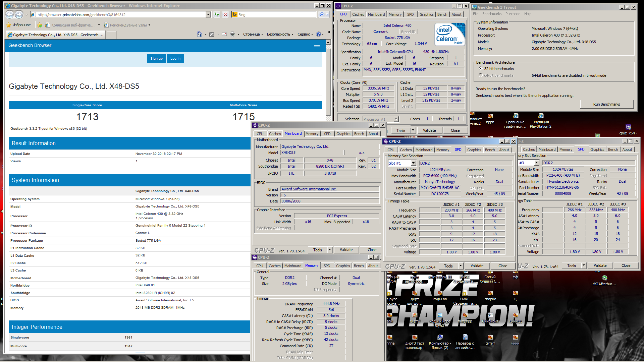
Task: Click the IE vertical scrollbar up arrow
Action: (328, 42)
